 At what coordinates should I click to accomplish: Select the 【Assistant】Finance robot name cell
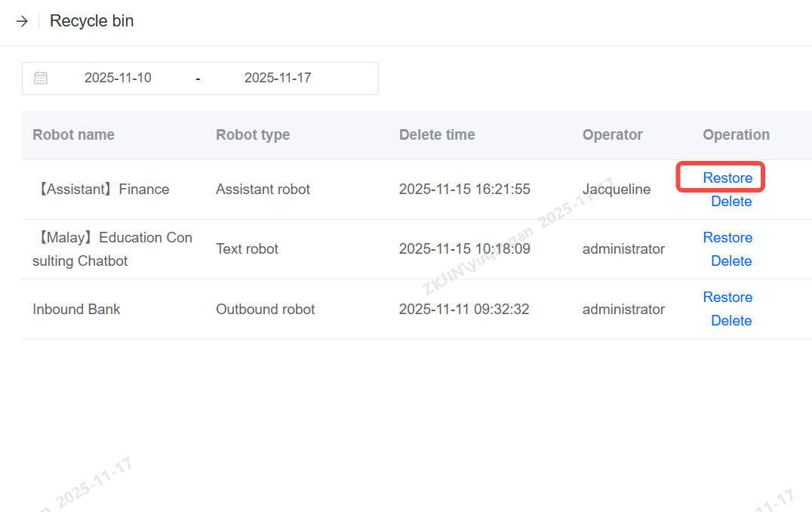(101, 190)
